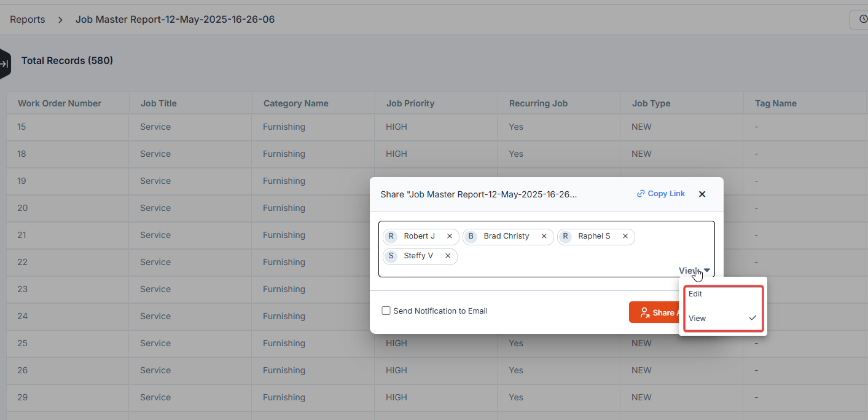Image resolution: width=868 pixels, height=420 pixels.
Task: Click HIGH priority in row 15
Action: pyautogui.click(x=396, y=127)
